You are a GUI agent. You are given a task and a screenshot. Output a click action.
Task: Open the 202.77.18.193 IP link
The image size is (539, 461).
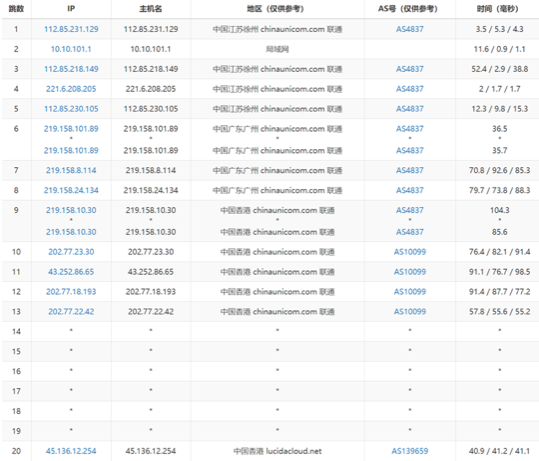71,292
